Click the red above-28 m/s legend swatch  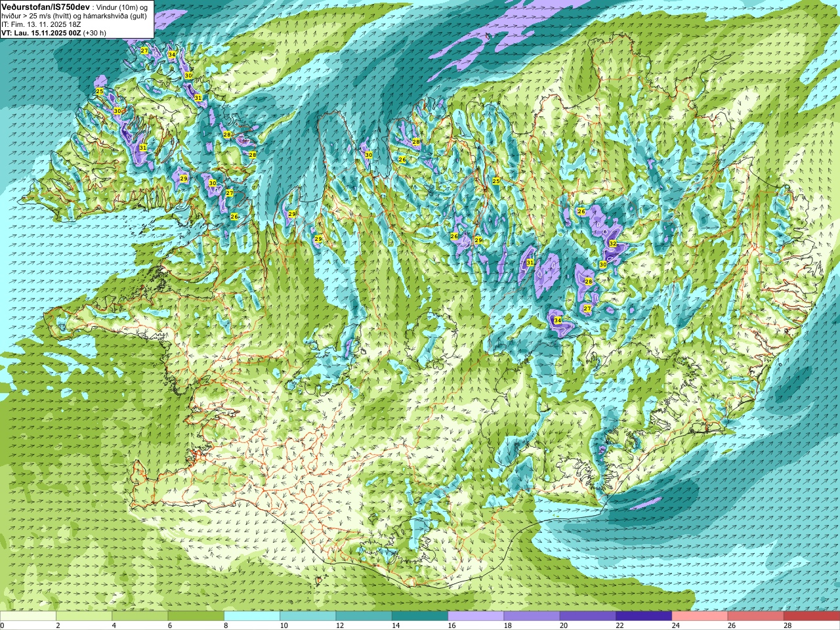point(811,616)
